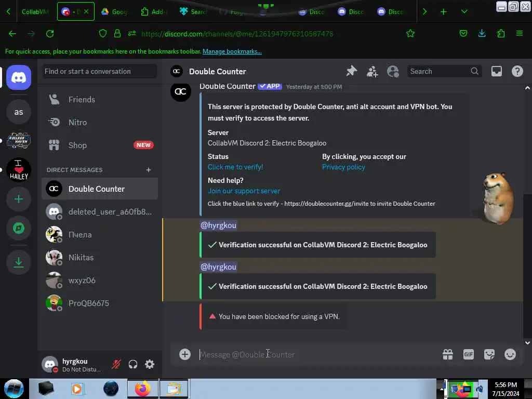
Task: Open the Manage bookmarks link
Action: [232, 51]
